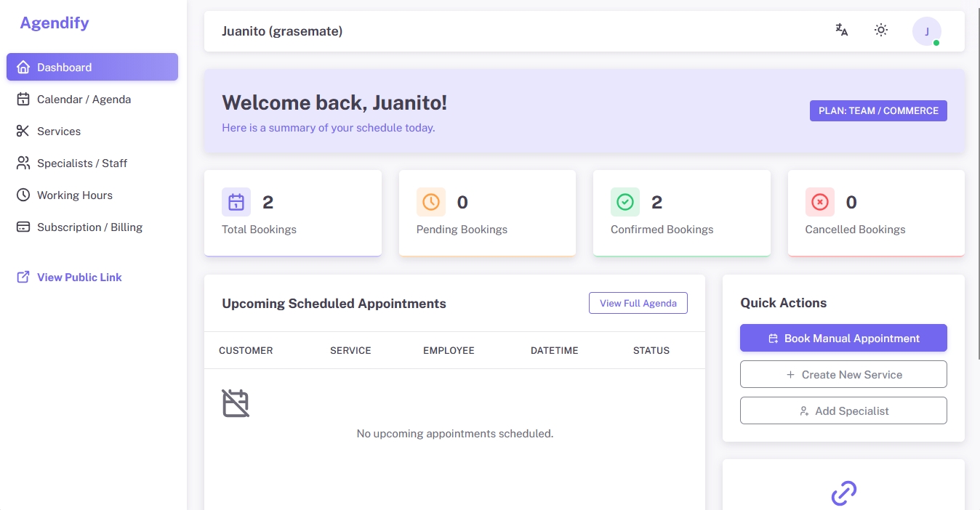Click View Full Agenda button
The width and height of the screenshot is (980, 510).
(x=638, y=303)
